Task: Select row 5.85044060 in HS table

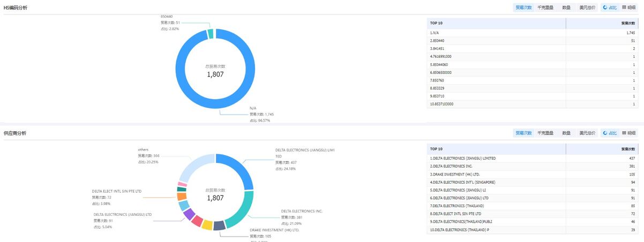Action: tap(532, 64)
